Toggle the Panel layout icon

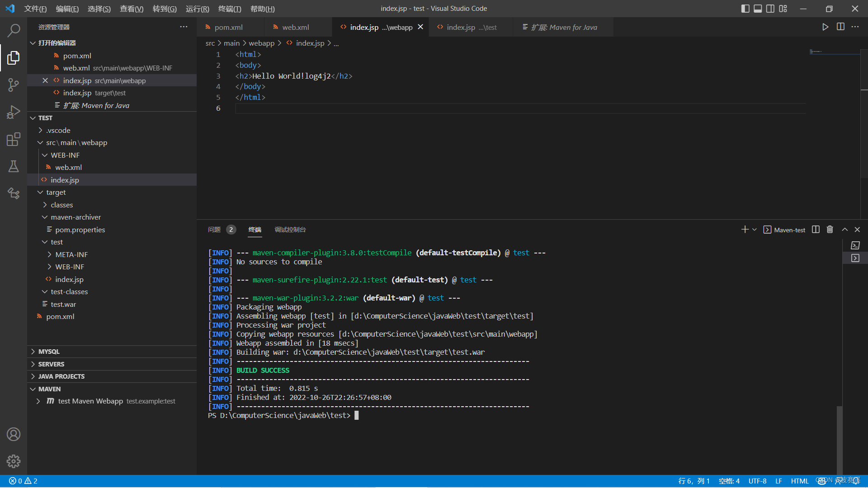[758, 9]
